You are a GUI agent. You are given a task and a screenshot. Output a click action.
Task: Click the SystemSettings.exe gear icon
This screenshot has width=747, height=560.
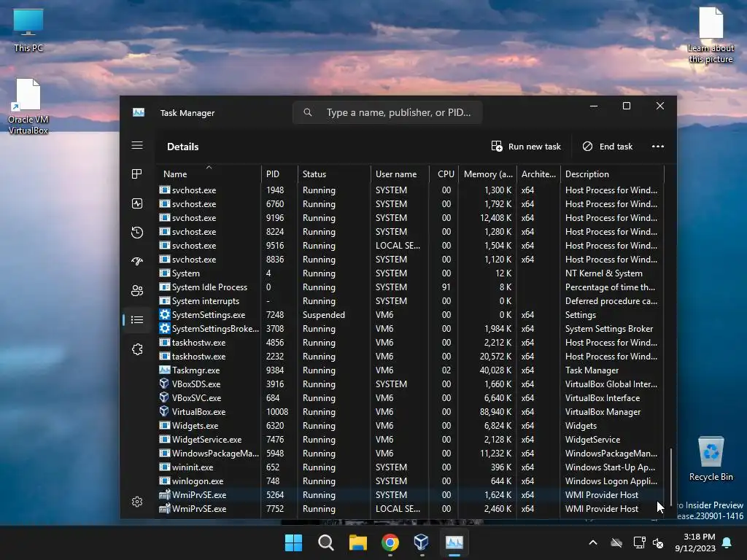164,315
